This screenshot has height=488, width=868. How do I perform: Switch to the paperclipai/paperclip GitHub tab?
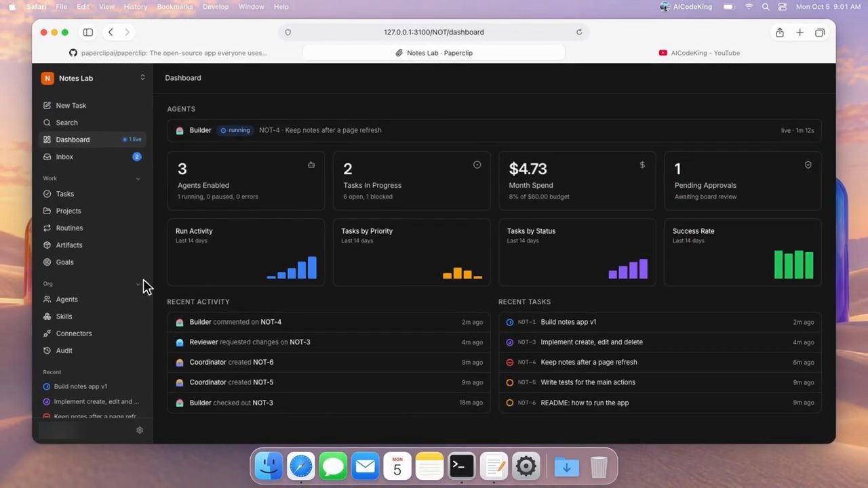point(168,53)
